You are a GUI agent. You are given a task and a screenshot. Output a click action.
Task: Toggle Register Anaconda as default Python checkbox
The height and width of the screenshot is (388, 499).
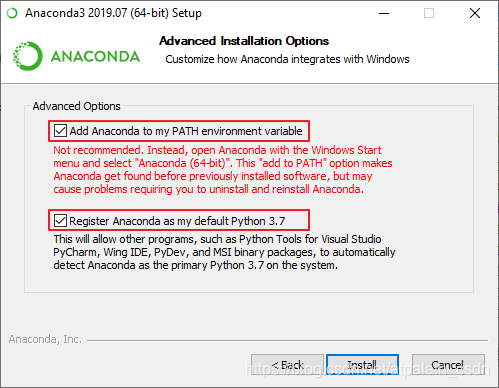(60, 220)
